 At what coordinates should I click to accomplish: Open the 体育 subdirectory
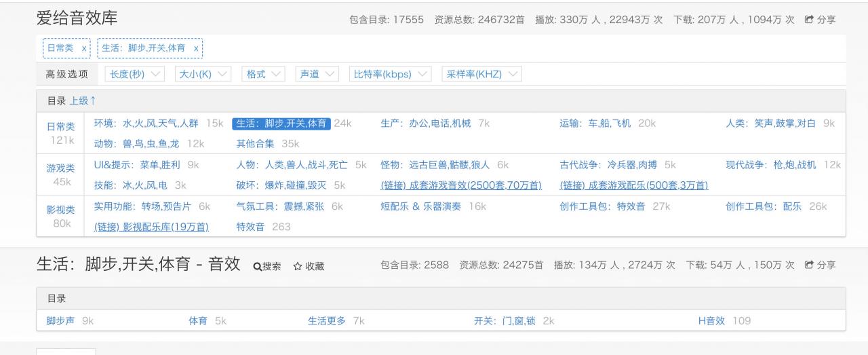tap(197, 320)
